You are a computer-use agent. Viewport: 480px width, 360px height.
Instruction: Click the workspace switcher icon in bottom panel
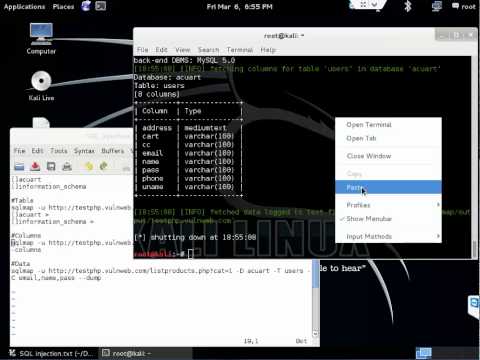point(423,353)
